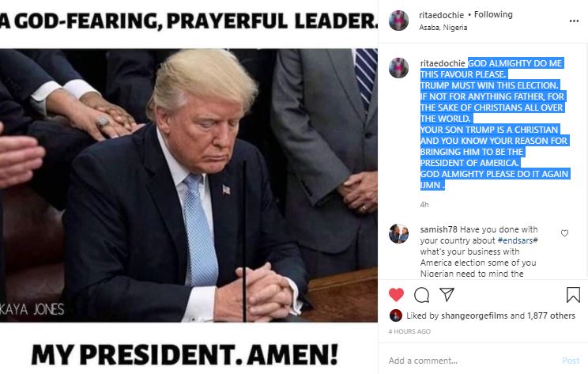Open the Asaba, Nigeria location link

(x=443, y=28)
